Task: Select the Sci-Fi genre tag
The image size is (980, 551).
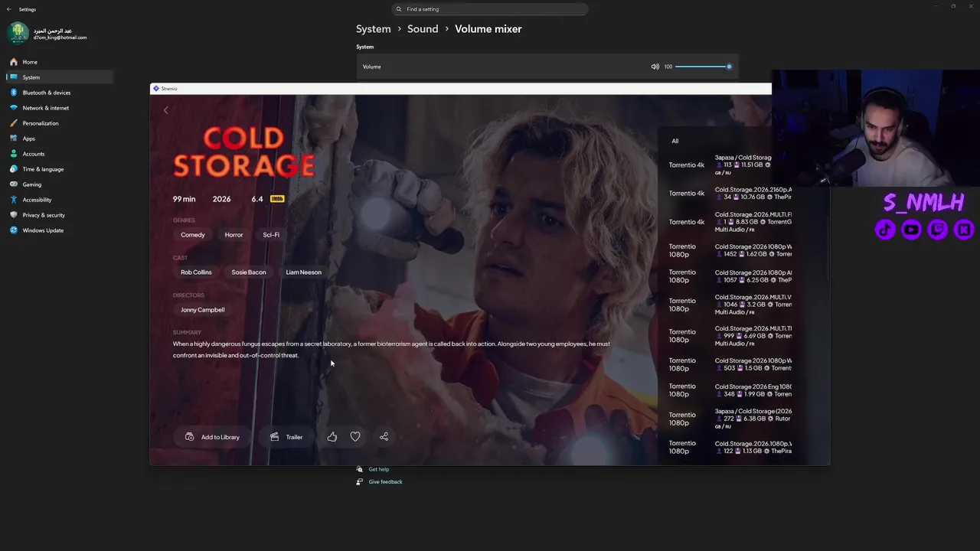Action: click(x=271, y=235)
